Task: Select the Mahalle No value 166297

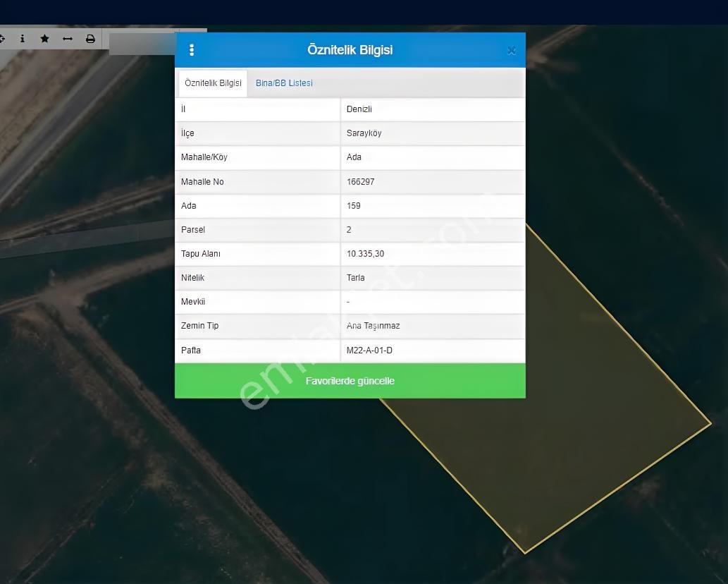Action: pos(360,182)
